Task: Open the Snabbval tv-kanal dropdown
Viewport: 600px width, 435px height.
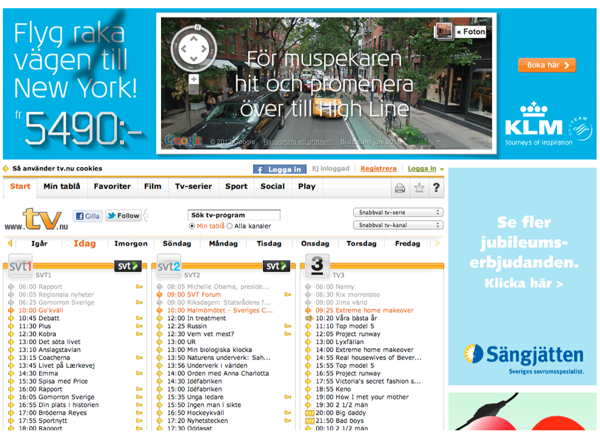Action: point(398,225)
